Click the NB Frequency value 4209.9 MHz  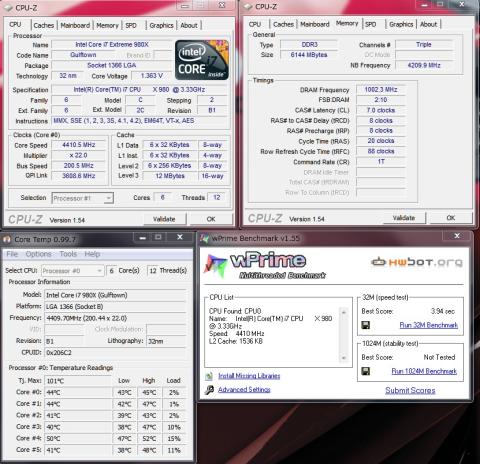[x=424, y=65]
